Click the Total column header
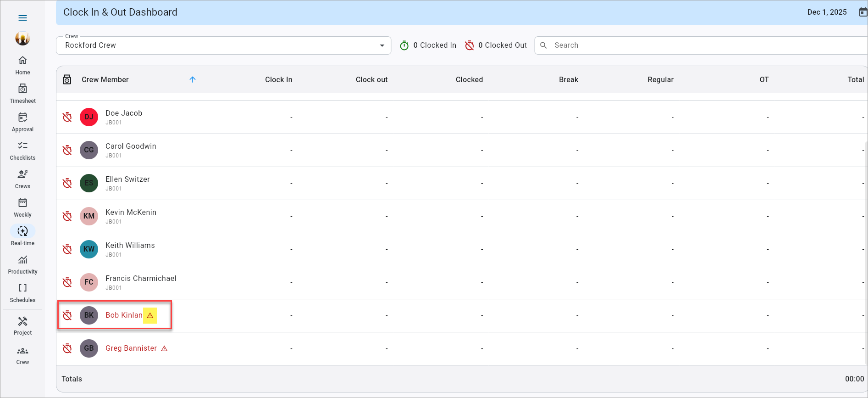The width and height of the screenshot is (868, 398). point(856,79)
